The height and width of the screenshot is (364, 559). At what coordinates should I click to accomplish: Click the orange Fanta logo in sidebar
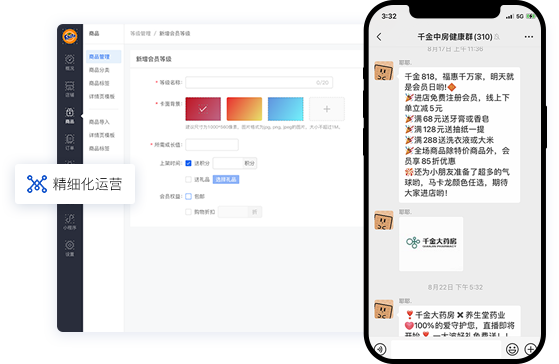coord(70,36)
